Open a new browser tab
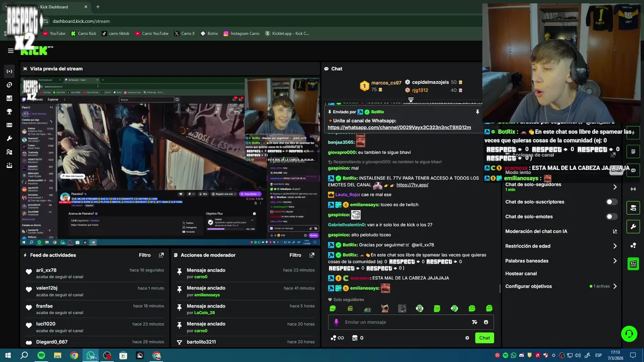 [x=98, y=7]
